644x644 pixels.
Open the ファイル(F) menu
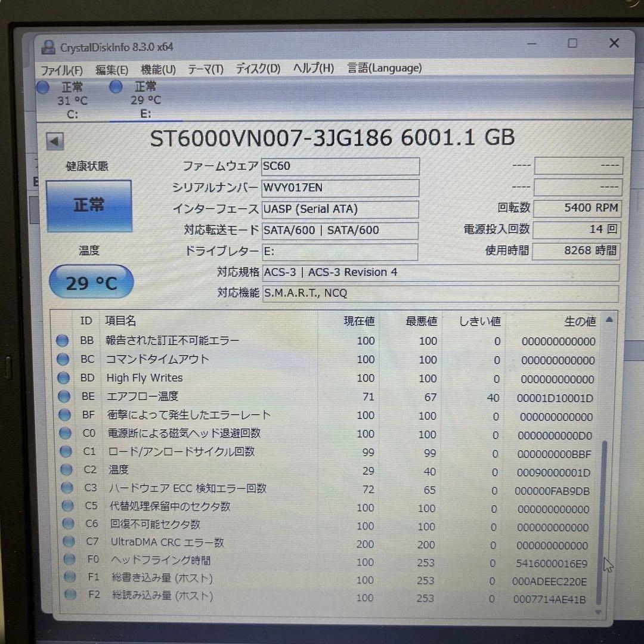pos(62,68)
